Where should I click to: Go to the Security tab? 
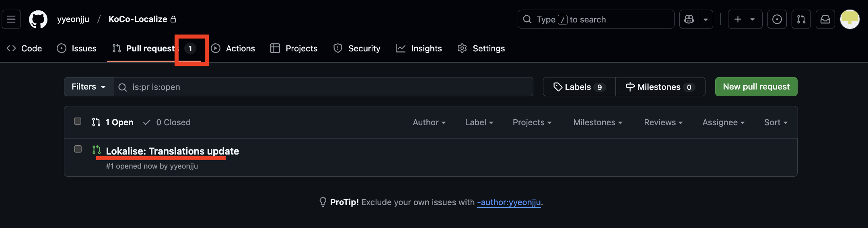(x=357, y=49)
